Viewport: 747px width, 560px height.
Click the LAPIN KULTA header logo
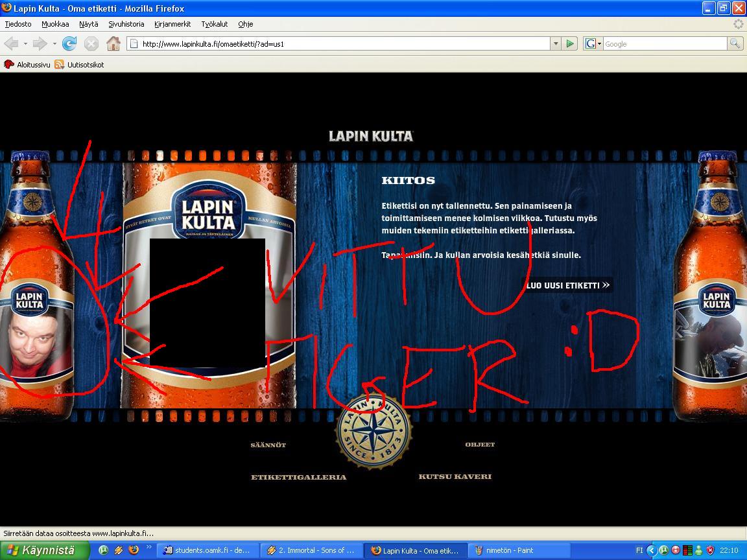coord(371,136)
